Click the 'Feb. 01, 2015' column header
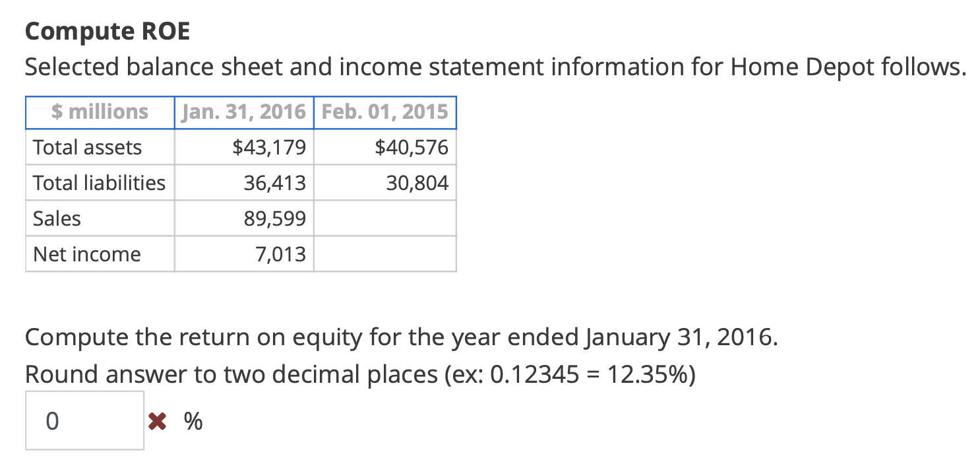The width and height of the screenshot is (980, 462). click(x=384, y=112)
